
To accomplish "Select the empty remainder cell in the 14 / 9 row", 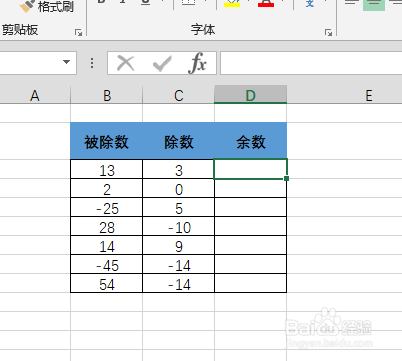I will (x=250, y=245).
